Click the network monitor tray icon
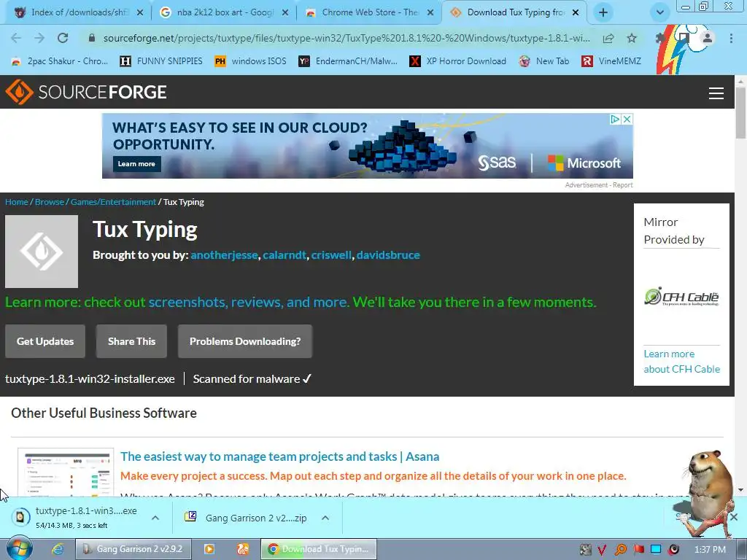747x560 pixels. click(656, 550)
